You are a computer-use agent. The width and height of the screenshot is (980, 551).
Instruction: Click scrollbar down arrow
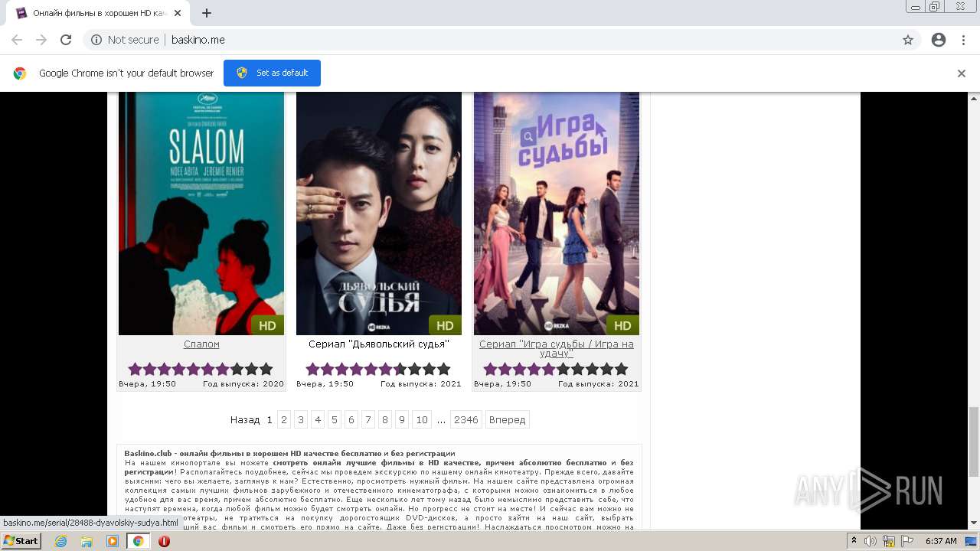click(974, 523)
